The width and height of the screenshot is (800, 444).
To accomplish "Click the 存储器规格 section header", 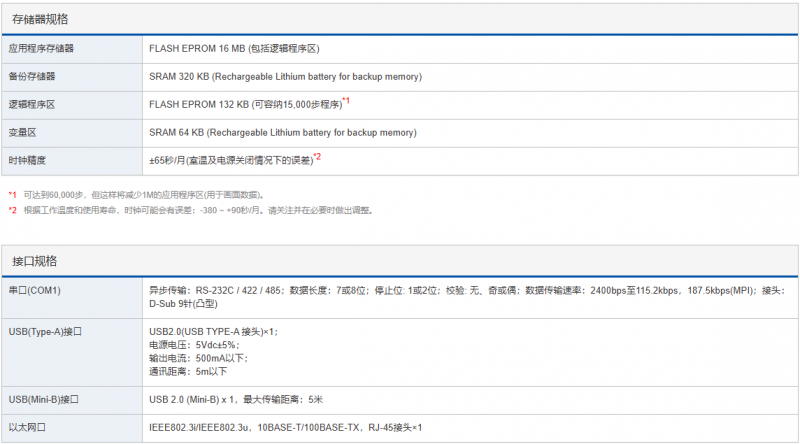I will [x=40, y=19].
